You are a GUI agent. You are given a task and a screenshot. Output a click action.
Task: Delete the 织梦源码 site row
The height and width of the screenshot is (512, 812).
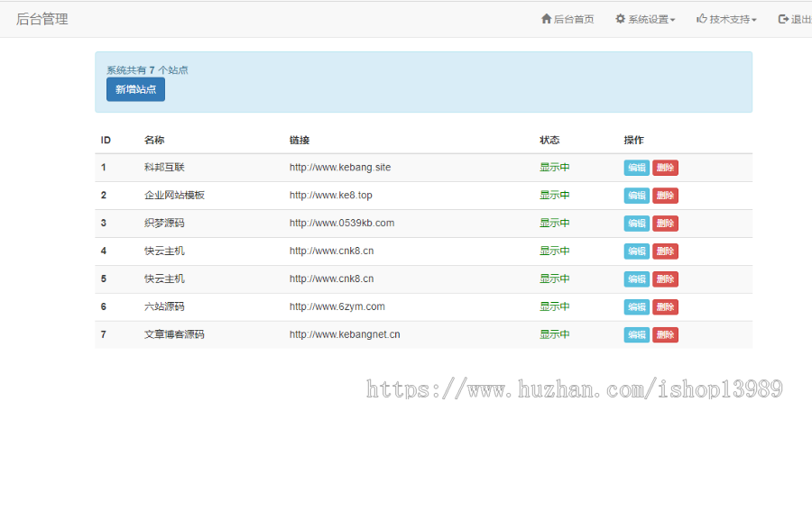pos(665,224)
